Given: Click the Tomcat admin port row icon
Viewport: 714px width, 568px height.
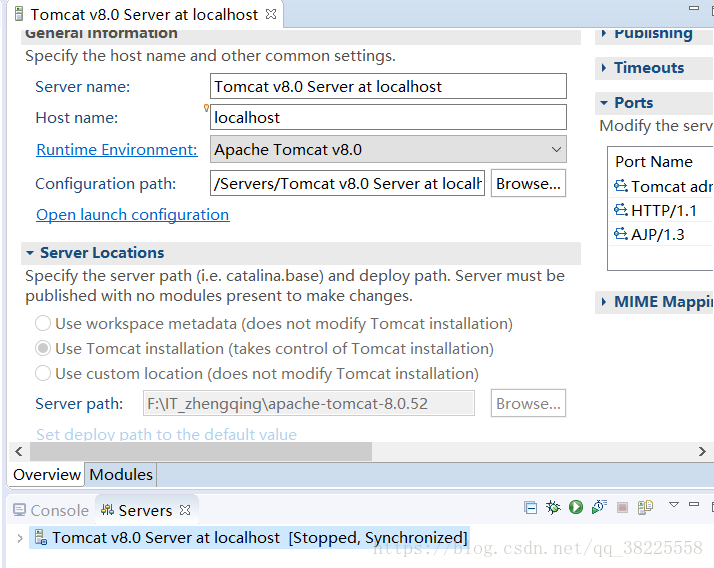Looking at the screenshot, I should (621, 186).
